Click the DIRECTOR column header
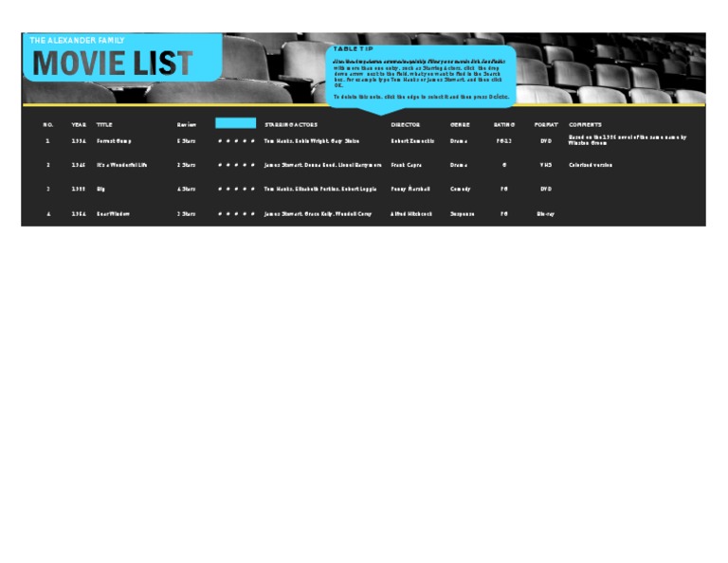This screenshot has height=563, width=728. click(406, 125)
